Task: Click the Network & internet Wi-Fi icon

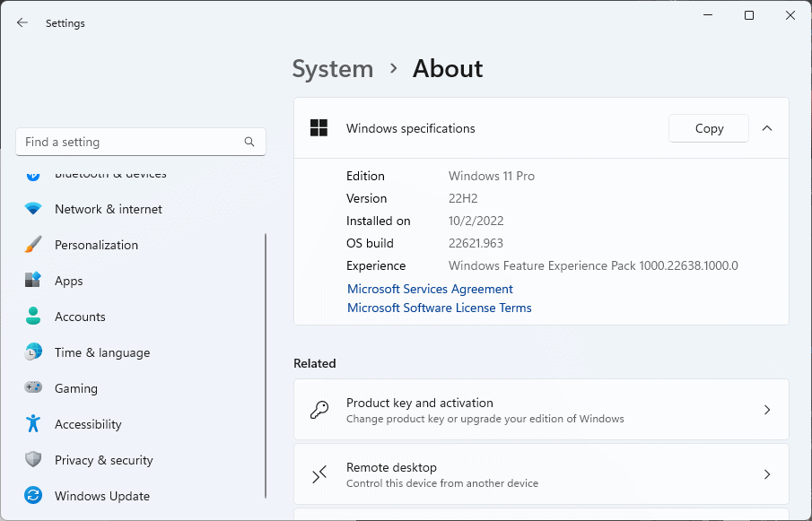Action: point(33,209)
